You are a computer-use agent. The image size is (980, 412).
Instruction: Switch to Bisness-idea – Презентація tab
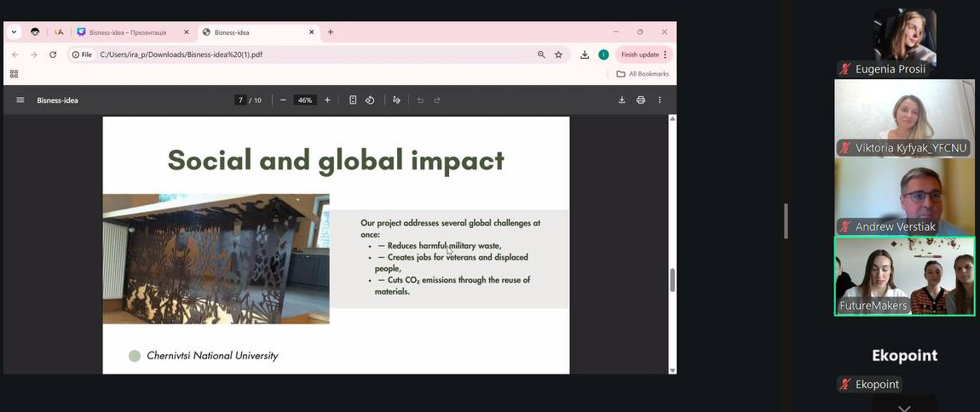pyautogui.click(x=128, y=32)
